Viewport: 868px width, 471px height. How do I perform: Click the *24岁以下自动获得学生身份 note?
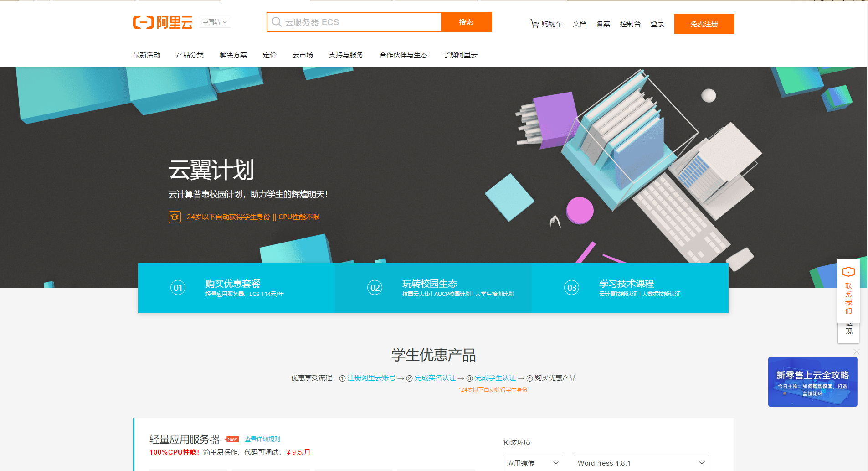493,390
